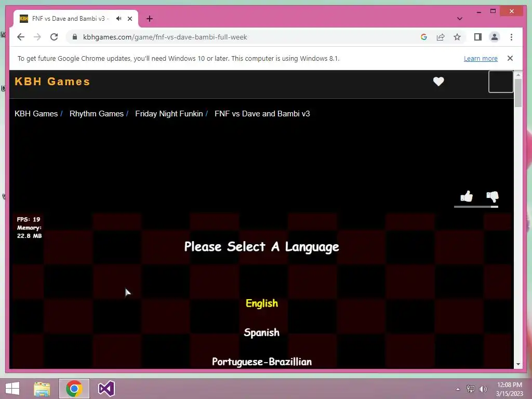
Task: Click the vertical scrollbar thumb
Action: click(x=518, y=93)
